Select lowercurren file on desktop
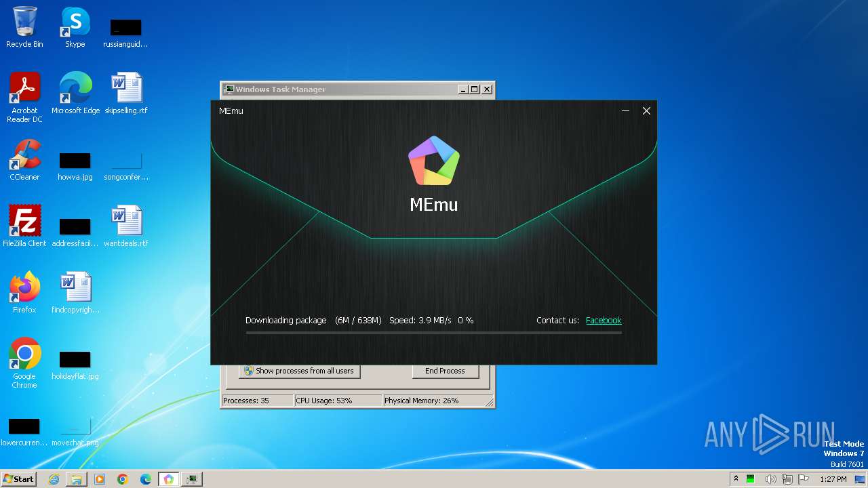This screenshot has width=868, height=488. 24,432
